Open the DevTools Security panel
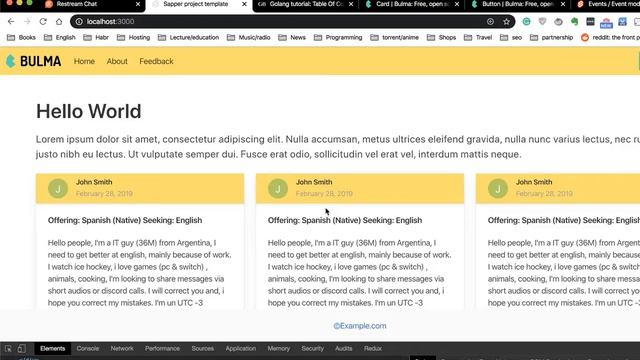The image size is (640, 360). 313,349
